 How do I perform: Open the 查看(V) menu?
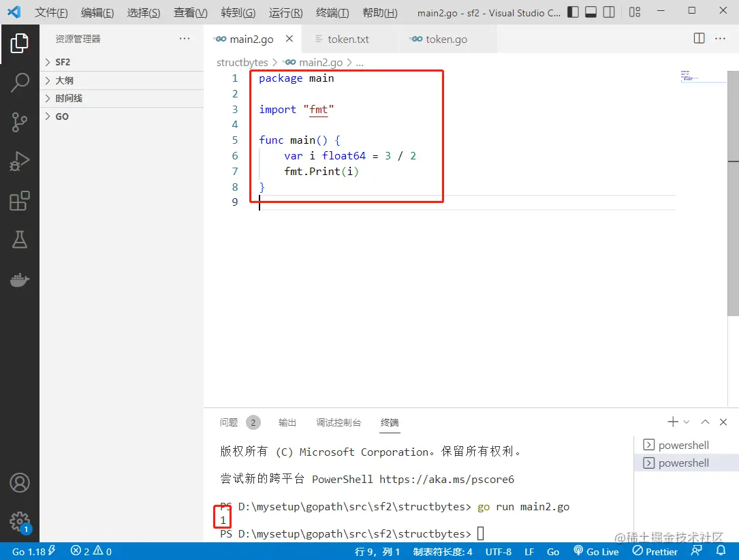pos(191,13)
